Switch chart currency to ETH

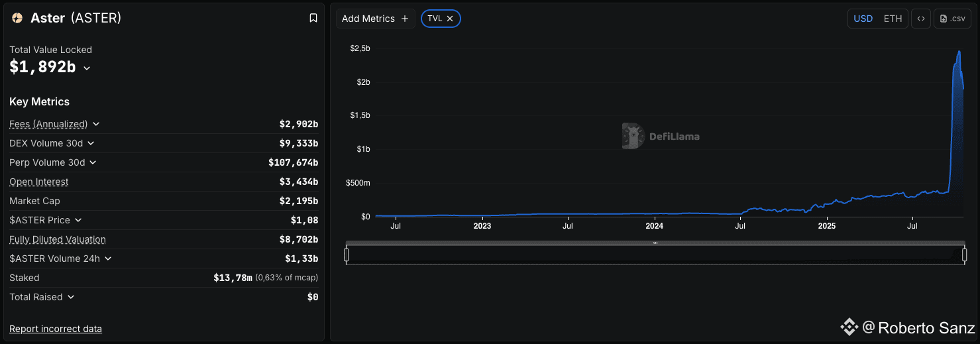(x=893, y=19)
